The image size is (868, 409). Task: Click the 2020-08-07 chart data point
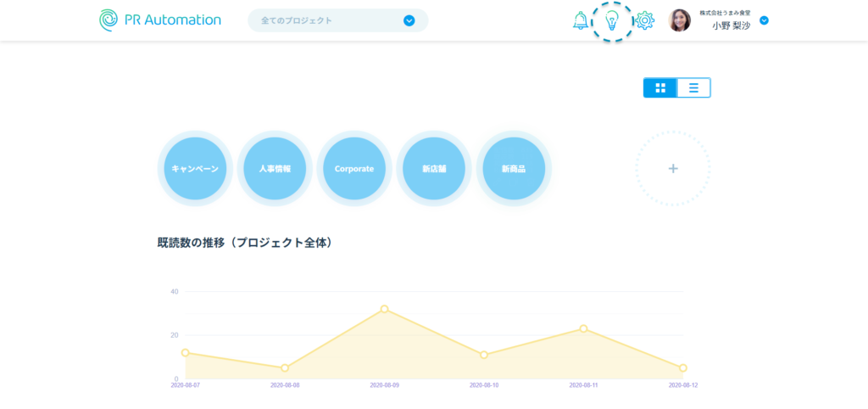click(x=185, y=352)
